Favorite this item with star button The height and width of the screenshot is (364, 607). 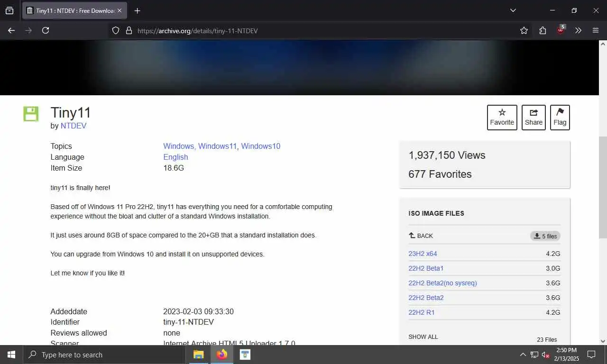(x=502, y=118)
